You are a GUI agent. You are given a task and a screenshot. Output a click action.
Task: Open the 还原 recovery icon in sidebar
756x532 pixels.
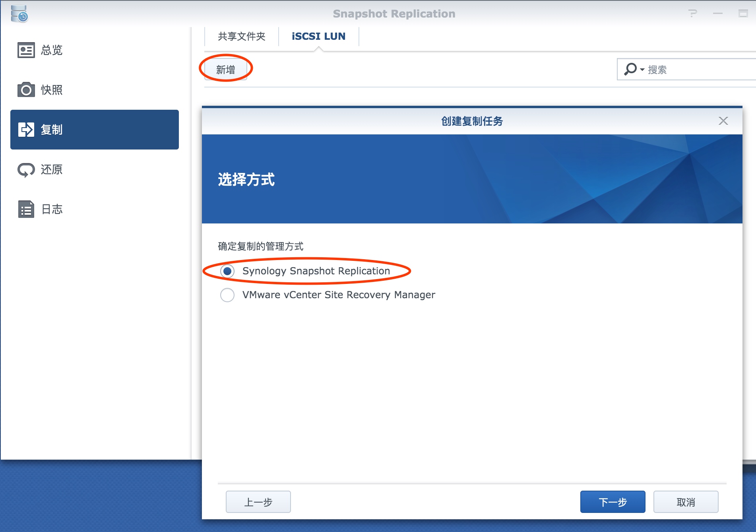pos(26,170)
